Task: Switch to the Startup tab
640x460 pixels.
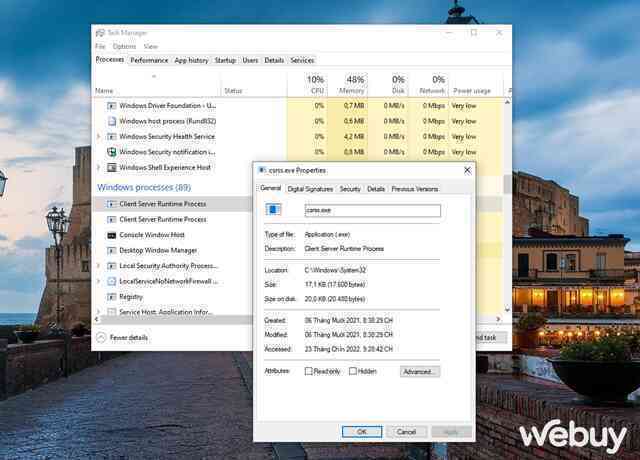Action: (225, 60)
